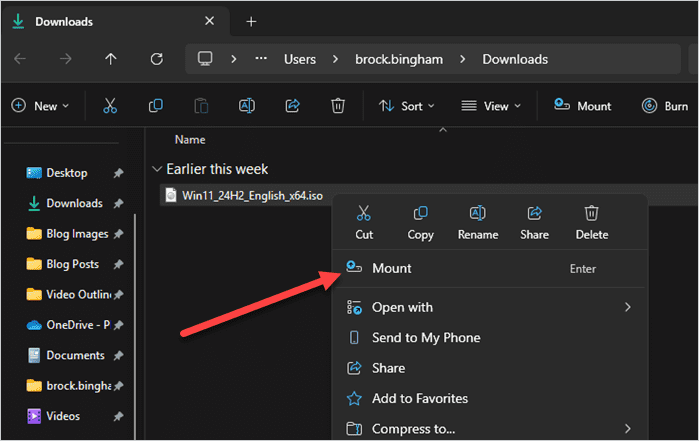Open Blog Images folder in sidebar

tap(67, 234)
